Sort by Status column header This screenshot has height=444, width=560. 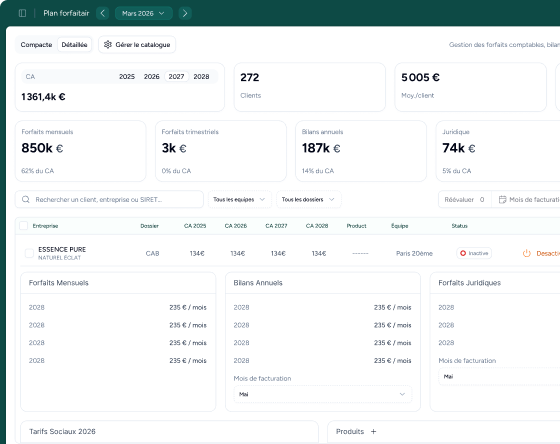point(459,226)
